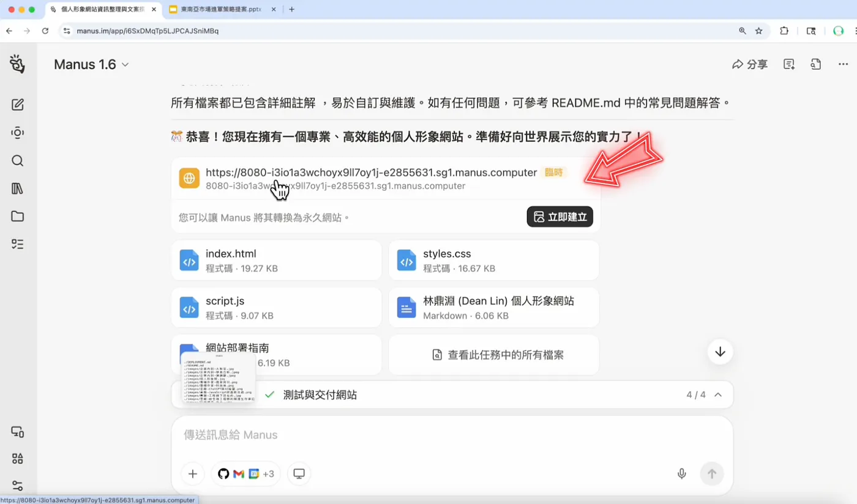Screen dimensions: 857x504
Task: Click the microphone voice input icon
Action: tap(681, 473)
